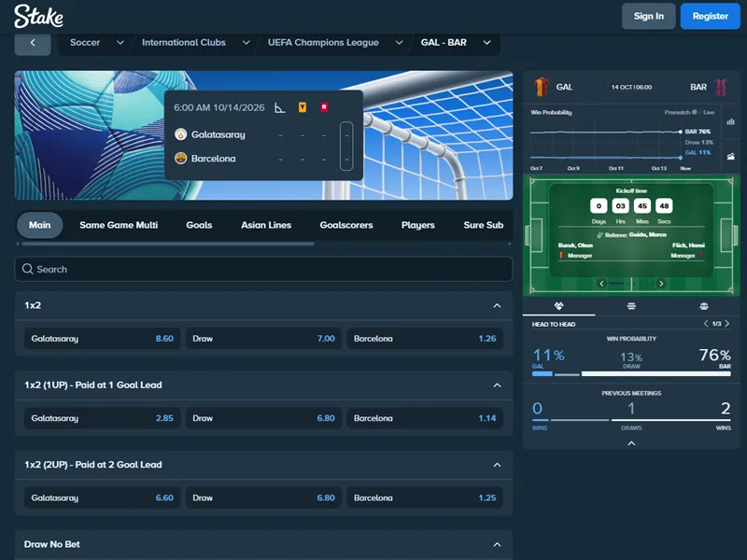Open the GAL - BAR match dropdown
Image resolution: width=747 pixels, height=560 pixels.
pos(456,43)
